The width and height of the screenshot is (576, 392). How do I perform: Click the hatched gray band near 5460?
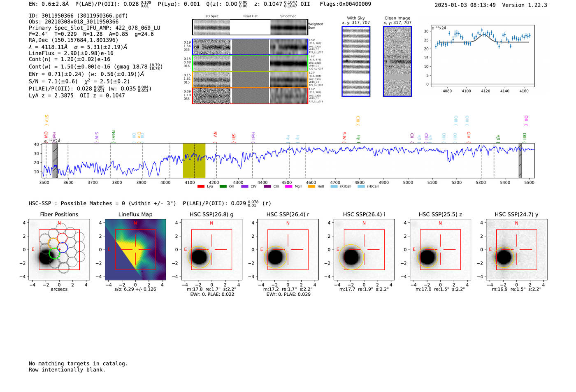520,160
